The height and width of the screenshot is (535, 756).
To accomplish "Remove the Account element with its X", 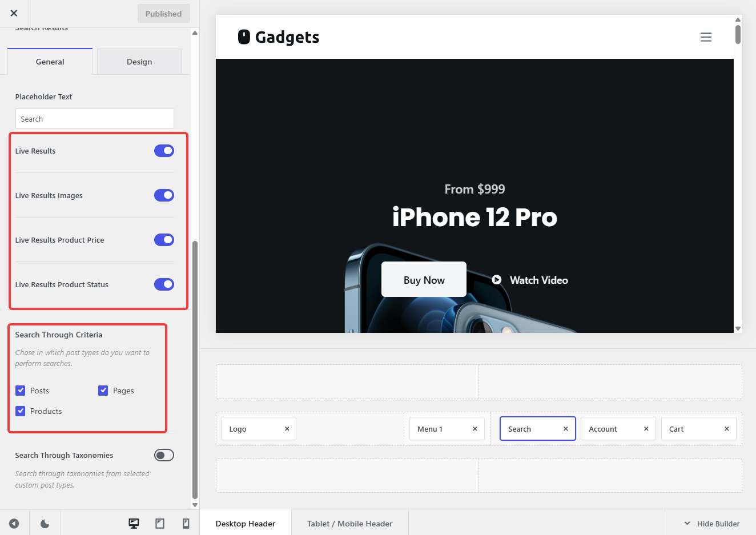I will coord(646,429).
